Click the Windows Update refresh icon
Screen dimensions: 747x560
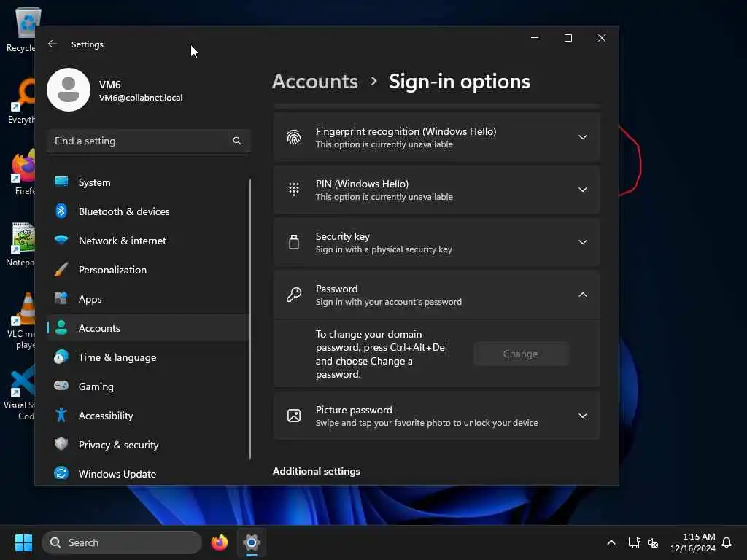click(61, 473)
